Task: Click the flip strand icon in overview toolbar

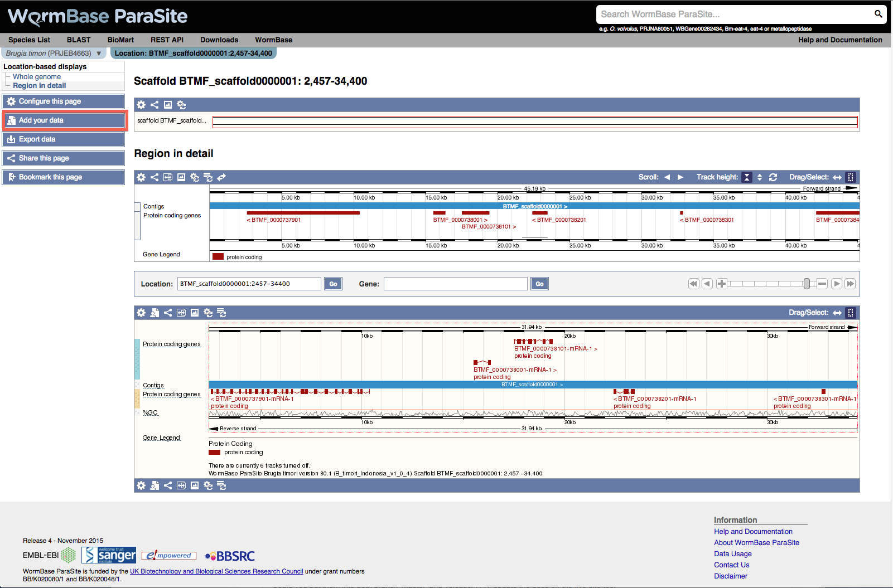Action: (221, 177)
